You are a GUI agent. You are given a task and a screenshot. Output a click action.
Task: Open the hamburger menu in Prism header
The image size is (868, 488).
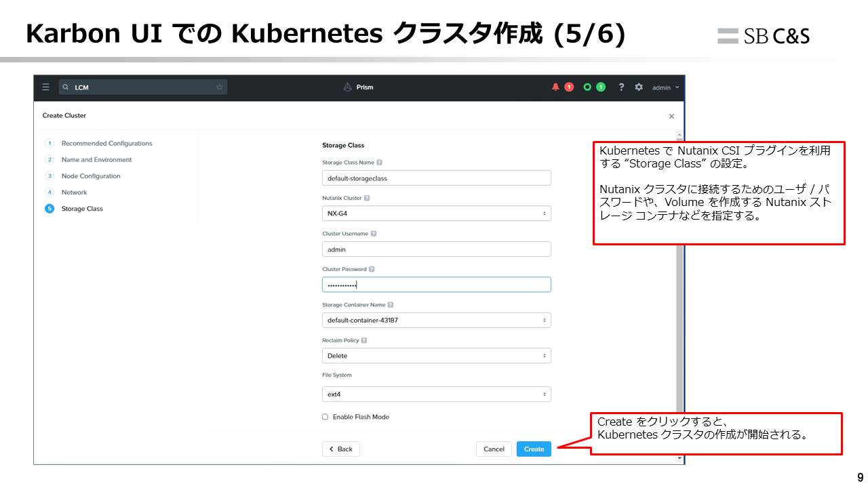tap(45, 87)
